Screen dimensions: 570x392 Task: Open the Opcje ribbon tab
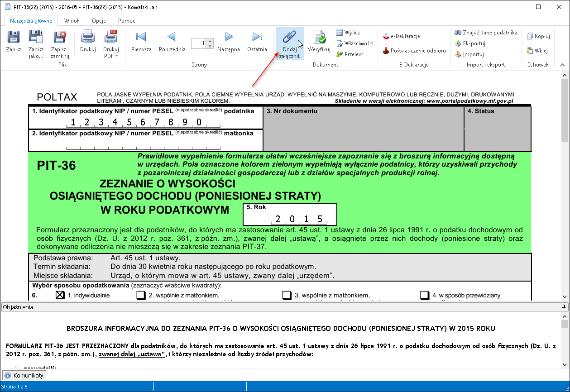99,21
